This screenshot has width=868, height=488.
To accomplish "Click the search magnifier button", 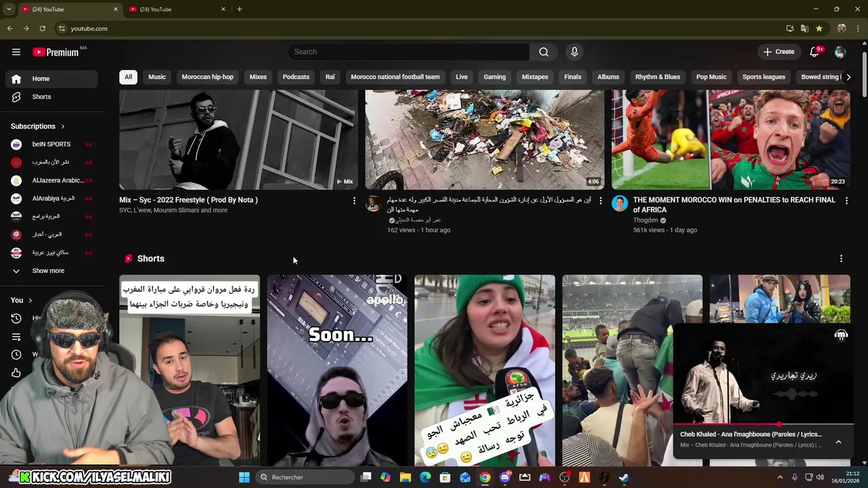I will tap(544, 52).
